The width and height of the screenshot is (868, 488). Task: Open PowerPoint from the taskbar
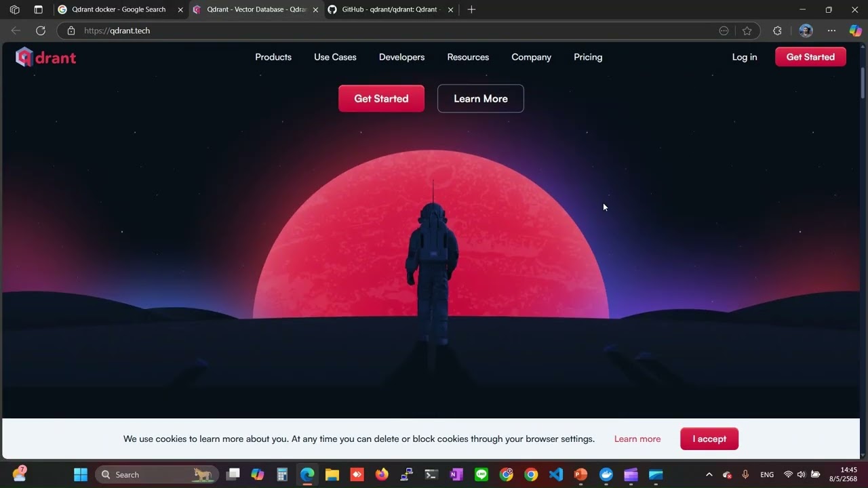(x=580, y=474)
